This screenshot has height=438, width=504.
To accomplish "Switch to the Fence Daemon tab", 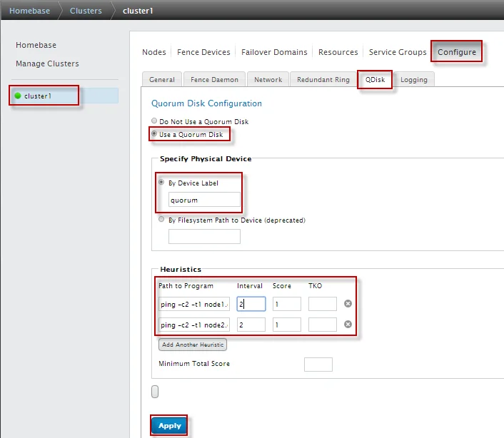I will click(x=215, y=79).
